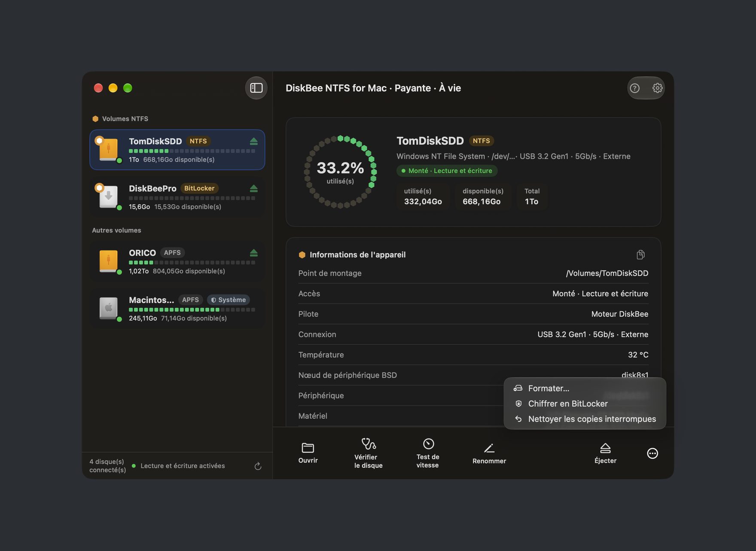Screen dimensions: 756x551
Task: Open settings gear icon
Action: [x=657, y=88]
